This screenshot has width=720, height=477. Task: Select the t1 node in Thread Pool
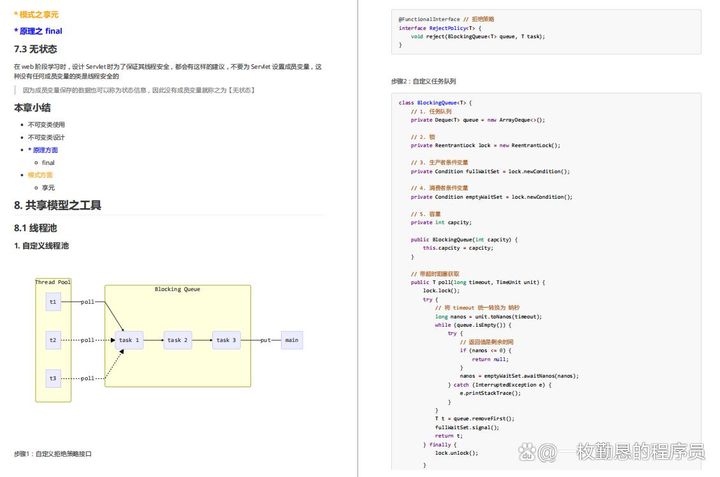[53, 302]
